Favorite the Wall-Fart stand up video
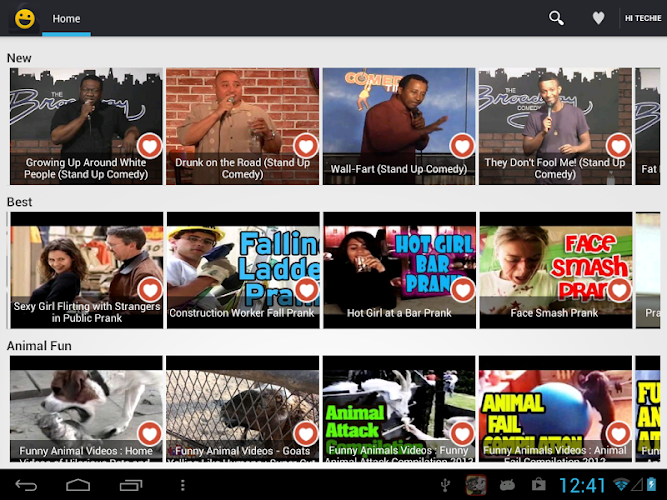This screenshot has width=667, height=500. (462, 146)
